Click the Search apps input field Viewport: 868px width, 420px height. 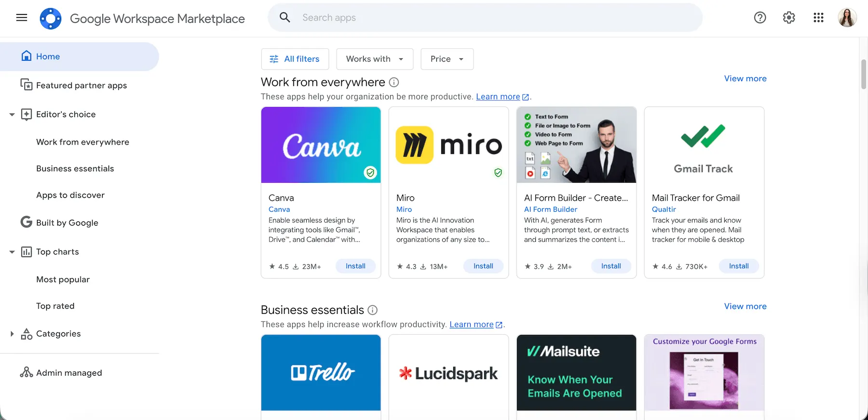point(485,18)
